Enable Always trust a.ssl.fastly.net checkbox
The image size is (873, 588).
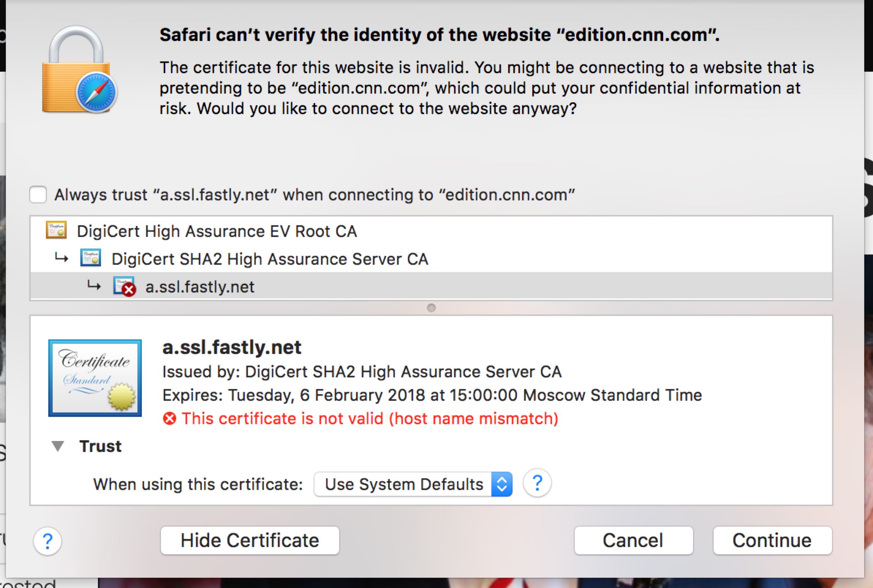(x=38, y=195)
